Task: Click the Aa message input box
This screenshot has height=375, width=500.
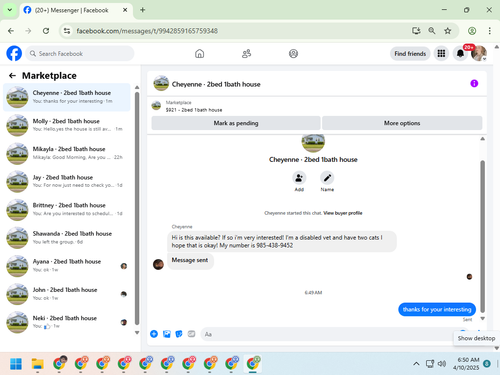Action: (x=327, y=334)
